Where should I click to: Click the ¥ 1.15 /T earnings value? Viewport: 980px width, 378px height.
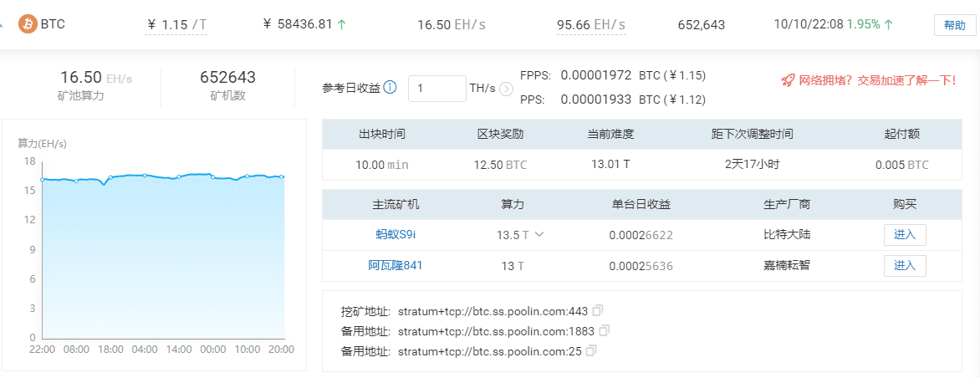click(x=176, y=25)
